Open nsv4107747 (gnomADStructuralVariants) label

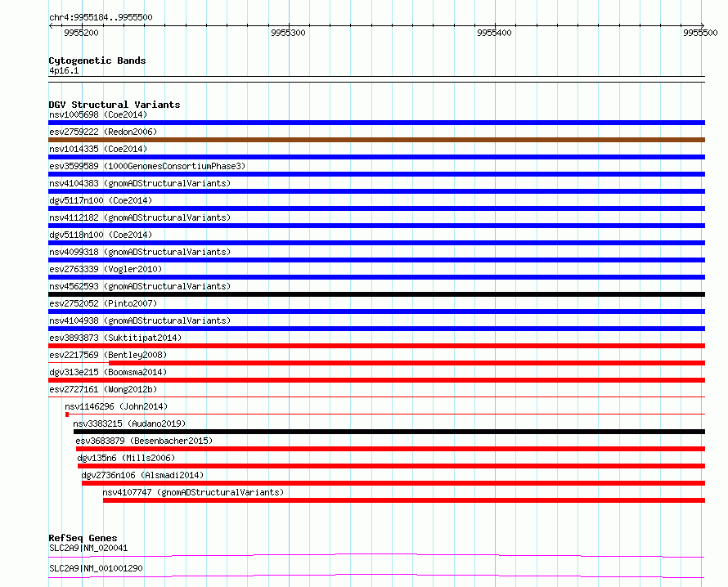[193, 492]
